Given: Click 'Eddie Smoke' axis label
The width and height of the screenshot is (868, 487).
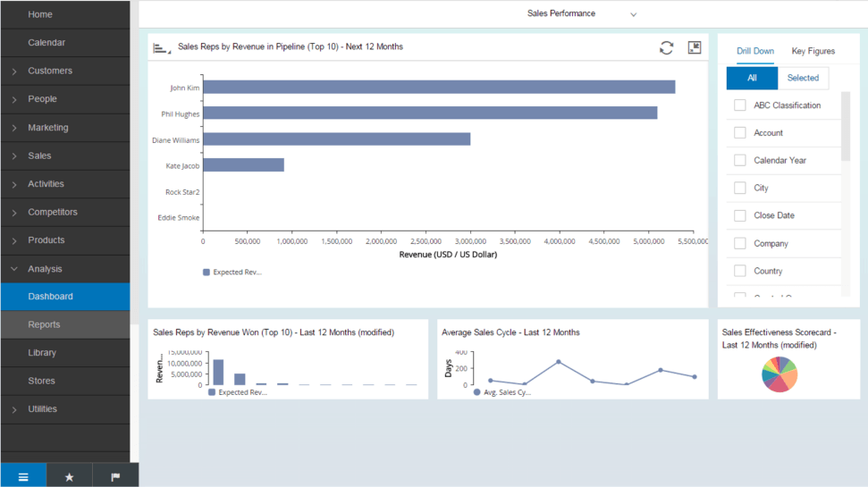Looking at the screenshot, I should [178, 218].
